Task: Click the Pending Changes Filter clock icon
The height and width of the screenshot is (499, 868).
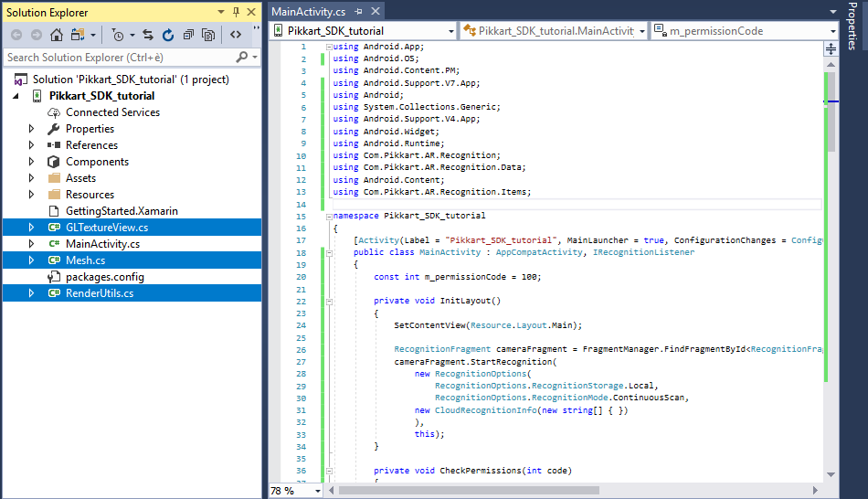Action: [117, 35]
